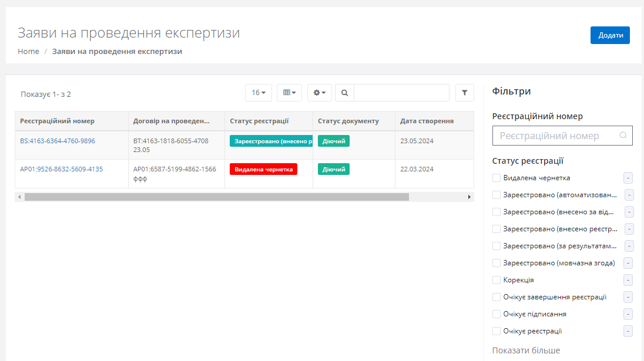Image resolution: width=644 pixels, height=361 pixels.
Task: Check the Видалена чернетка filter checkbox
Action: 497,178
